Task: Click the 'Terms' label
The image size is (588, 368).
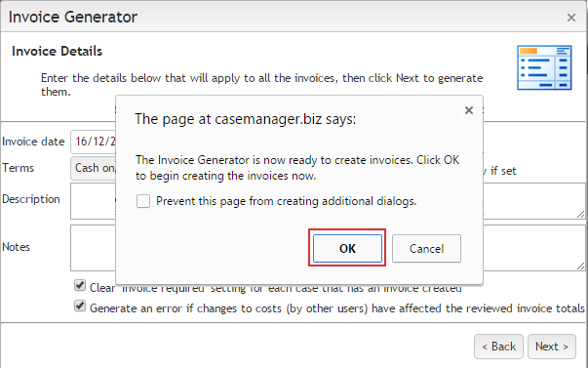Action: pyautogui.click(x=18, y=168)
